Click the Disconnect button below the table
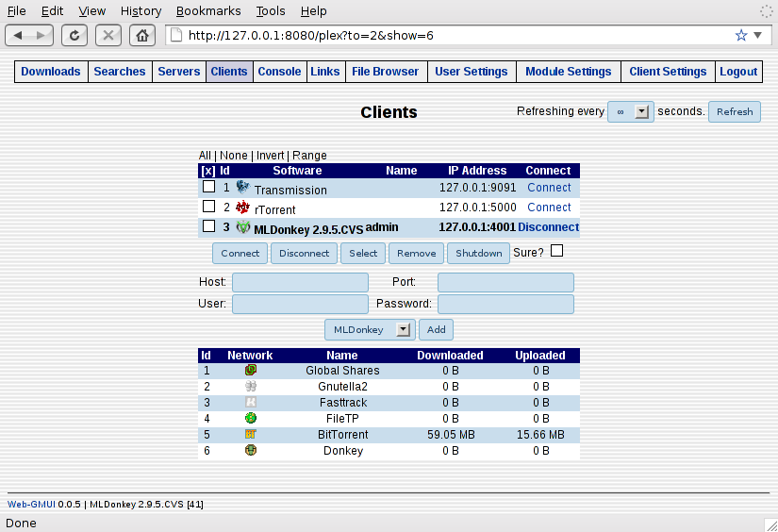 [x=305, y=253]
